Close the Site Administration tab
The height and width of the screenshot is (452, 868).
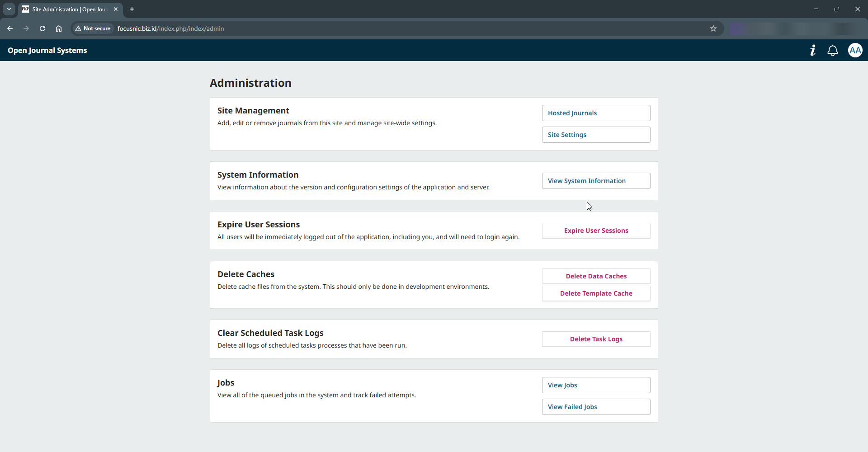point(116,9)
